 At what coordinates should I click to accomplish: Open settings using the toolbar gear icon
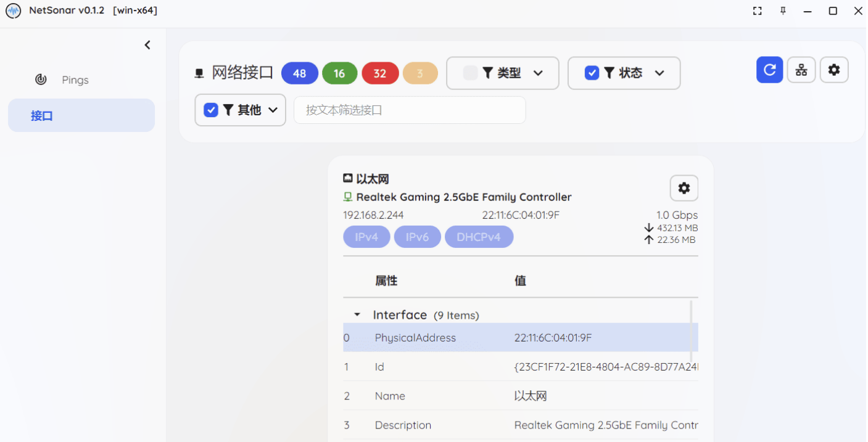(x=834, y=70)
